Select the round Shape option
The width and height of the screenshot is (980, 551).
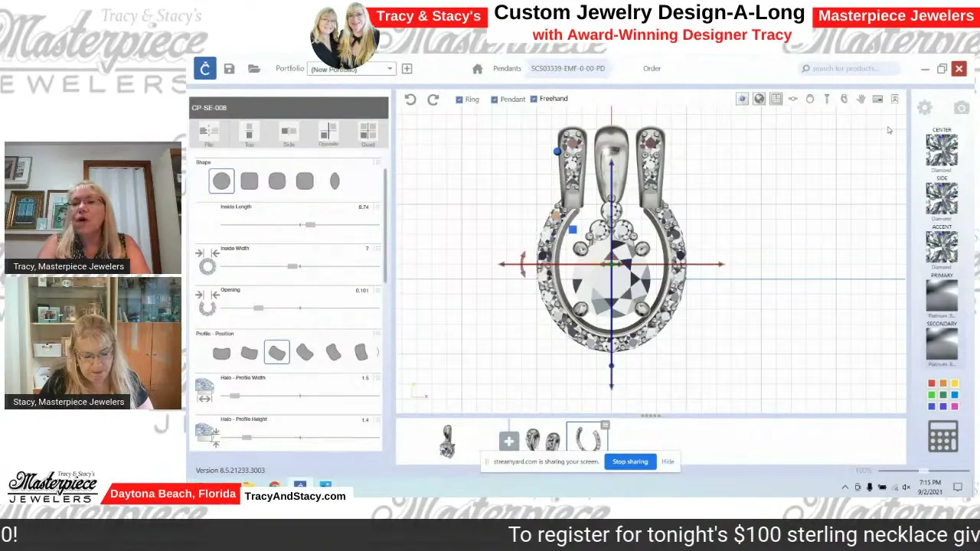click(221, 181)
